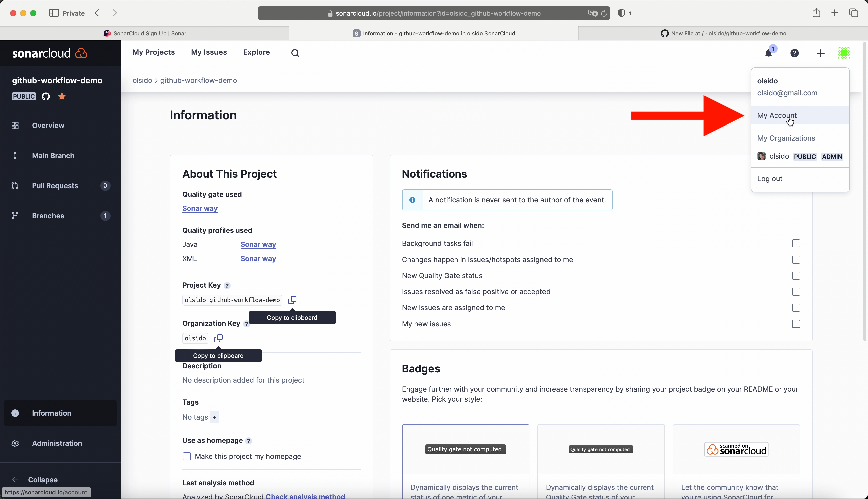Tick Make this project my homepage
Screen dimensions: 868x499
[187, 456]
